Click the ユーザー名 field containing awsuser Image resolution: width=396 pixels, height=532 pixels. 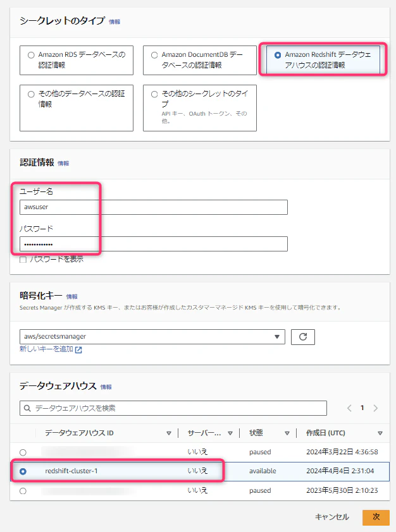tap(154, 207)
